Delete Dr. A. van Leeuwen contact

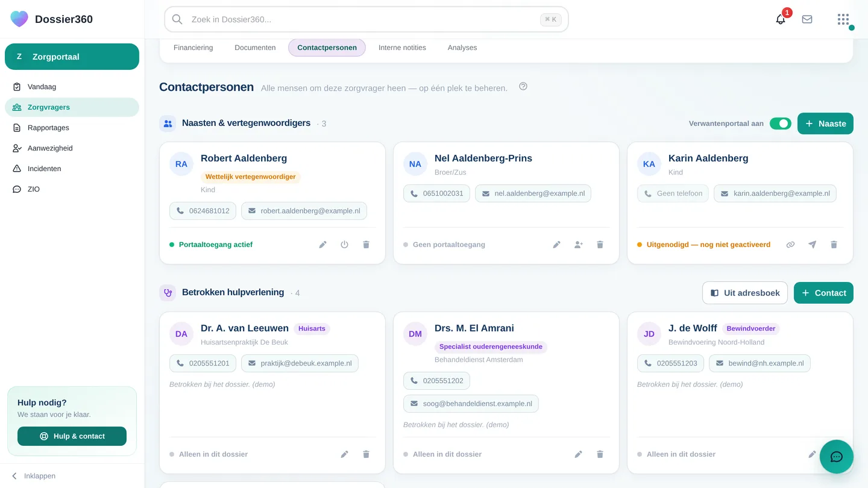(366, 454)
